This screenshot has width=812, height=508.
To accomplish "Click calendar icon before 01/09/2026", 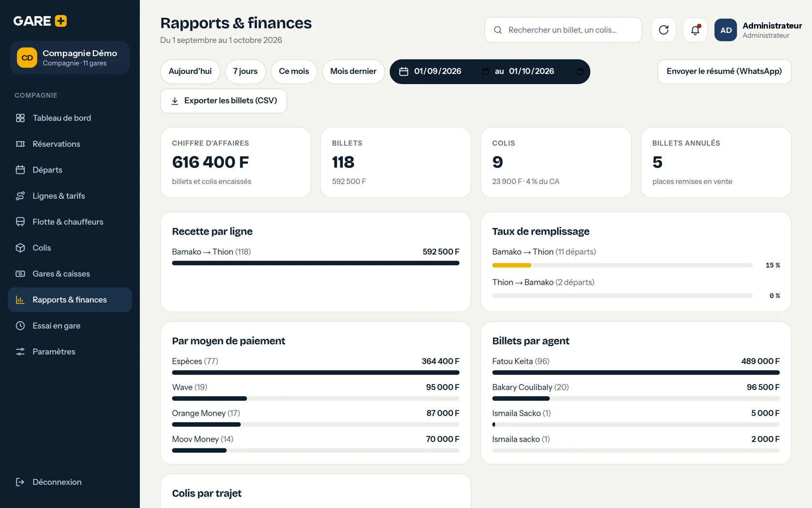I will [x=404, y=72].
